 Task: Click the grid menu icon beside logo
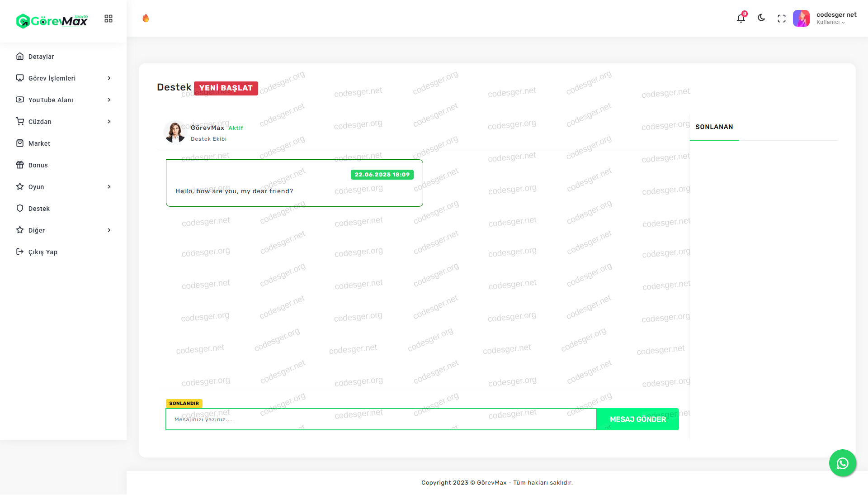click(x=108, y=19)
